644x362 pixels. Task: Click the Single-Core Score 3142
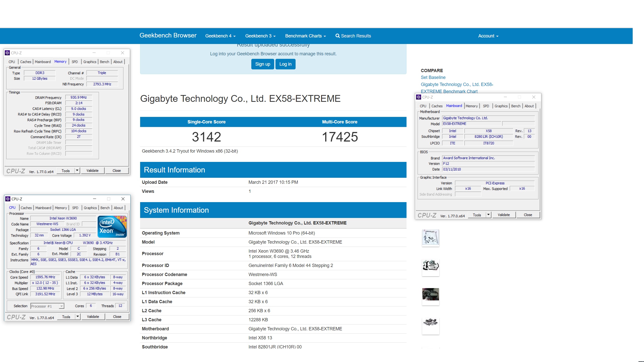pyautogui.click(x=206, y=137)
